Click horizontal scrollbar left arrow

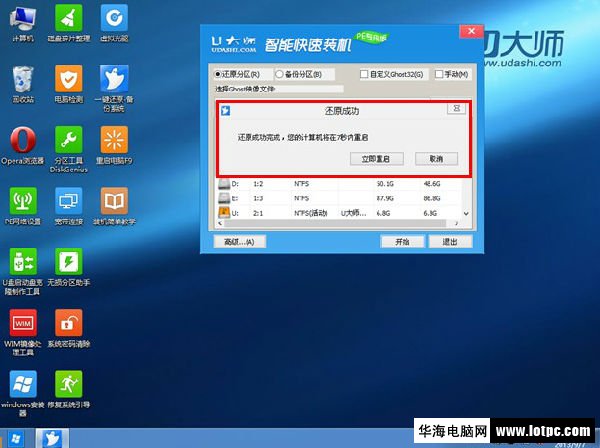pos(220,223)
